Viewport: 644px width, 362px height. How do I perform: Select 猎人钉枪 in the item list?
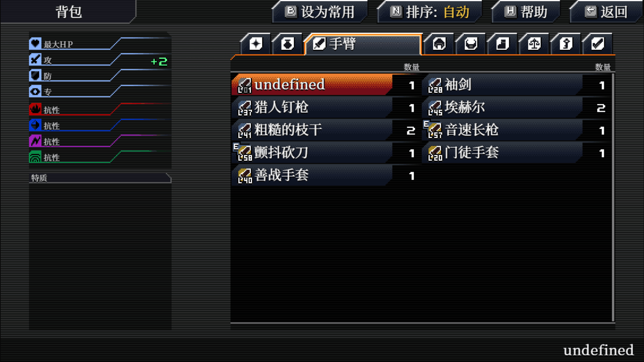(x=326, y=108)
